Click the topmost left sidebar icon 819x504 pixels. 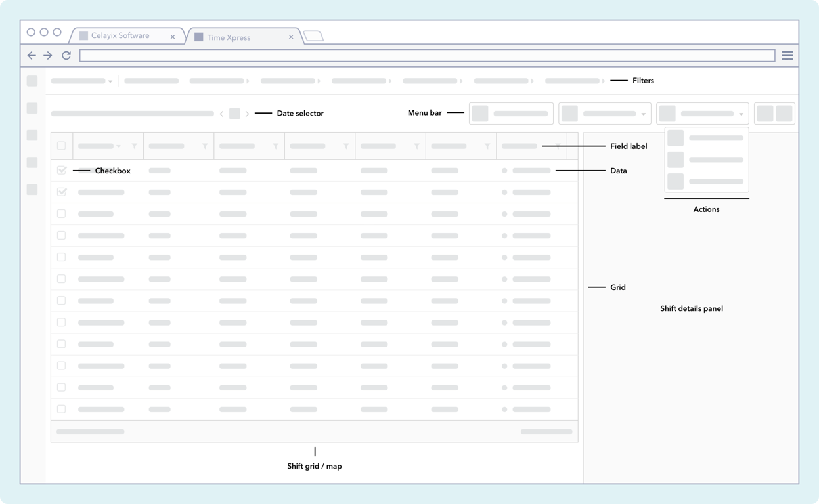point(32,81)
